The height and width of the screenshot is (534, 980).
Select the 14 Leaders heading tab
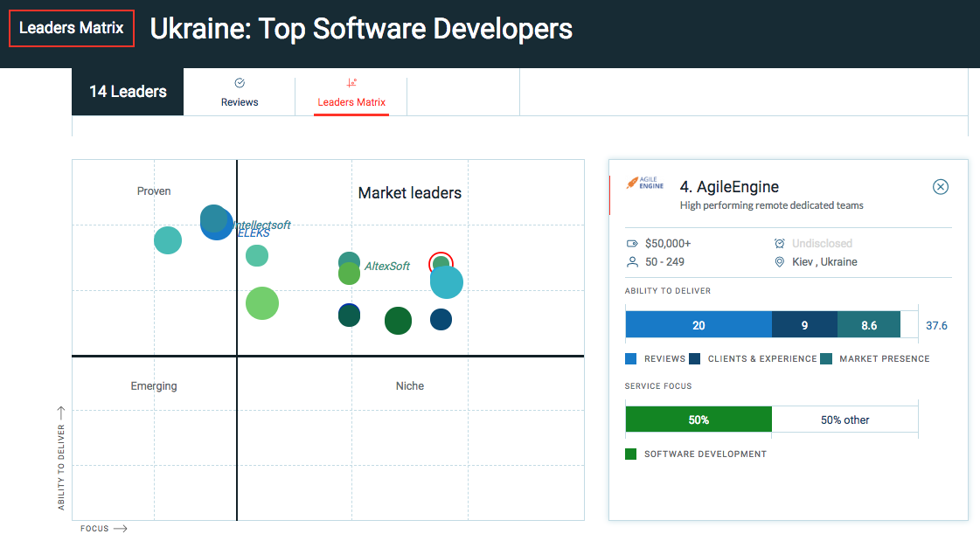[128, 92]
